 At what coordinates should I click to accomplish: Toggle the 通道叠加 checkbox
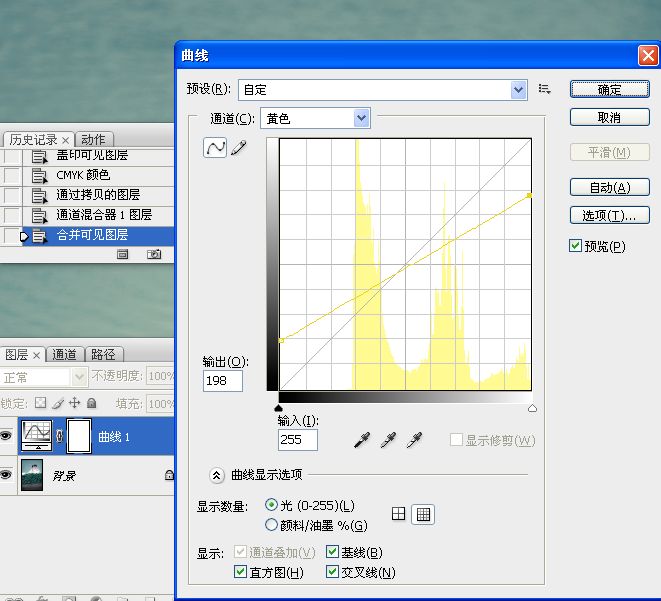click(x=240, y=552)
